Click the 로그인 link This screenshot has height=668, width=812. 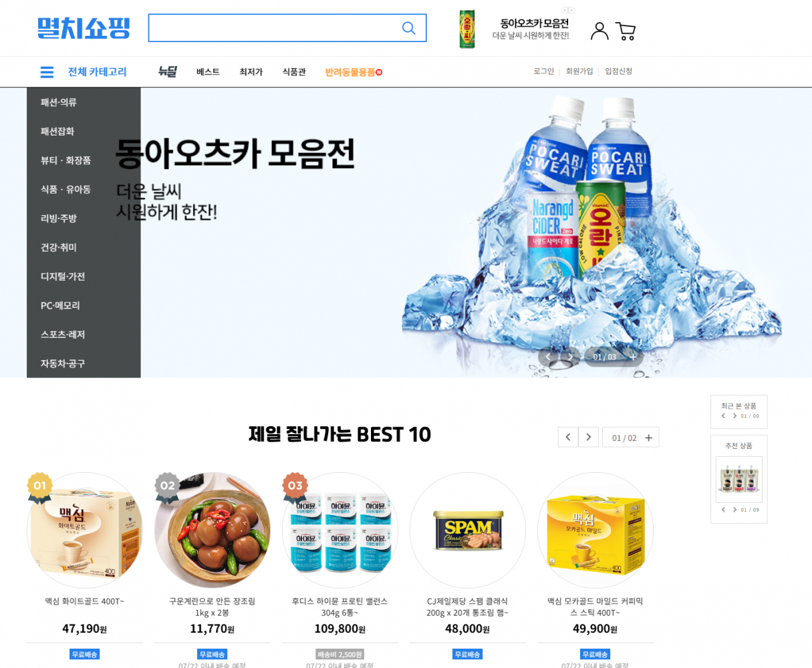[x=543, y=71]
